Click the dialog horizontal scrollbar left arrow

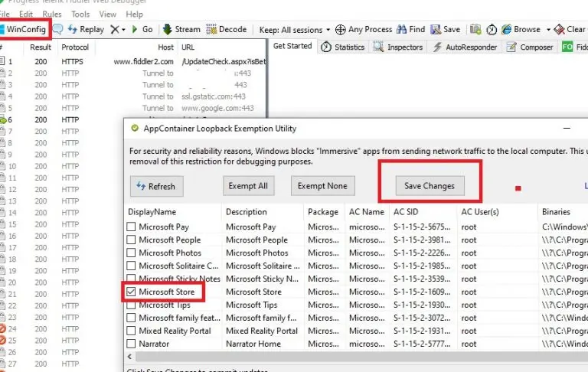tap(129, 356)
